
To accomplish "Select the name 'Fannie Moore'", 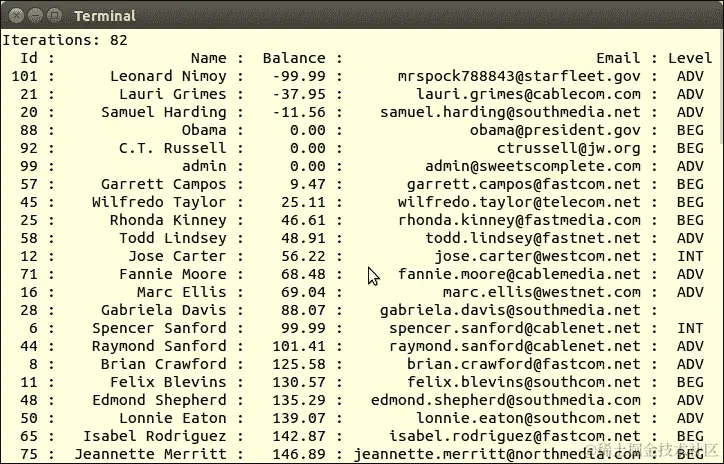I will pyautogui.click(x=173, y=274).
